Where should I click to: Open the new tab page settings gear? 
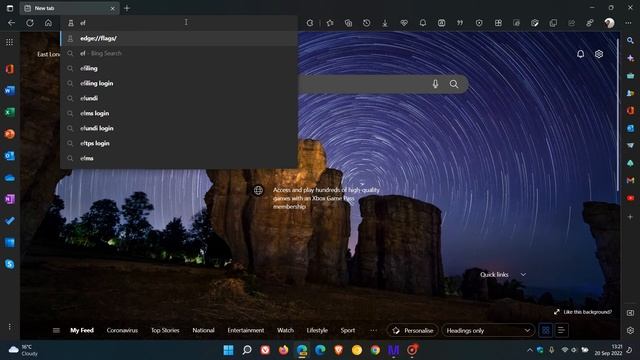(599, 54)
